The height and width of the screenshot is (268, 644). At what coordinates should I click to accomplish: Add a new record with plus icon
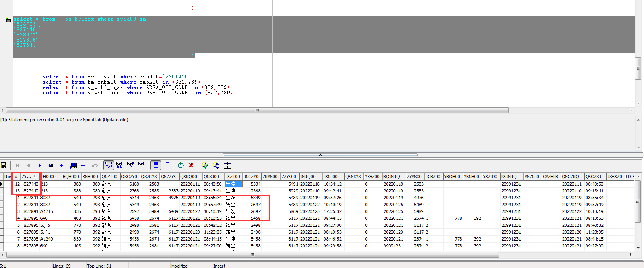(x=61, y=165)
